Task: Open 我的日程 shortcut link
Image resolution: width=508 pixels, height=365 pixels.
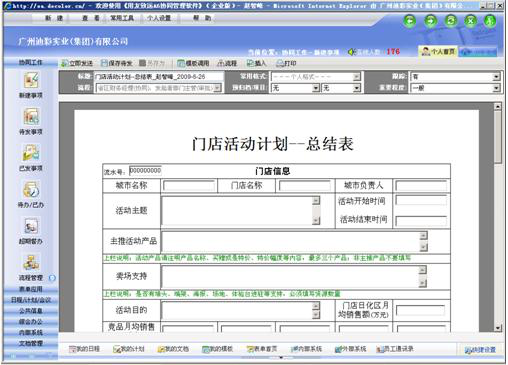Action: [84, 349]
